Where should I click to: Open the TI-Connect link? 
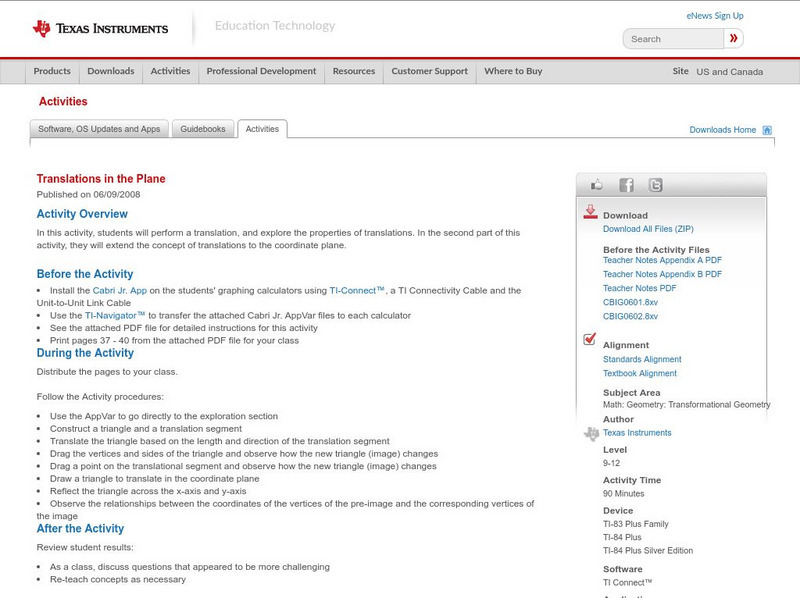click(x=357, y=291)
